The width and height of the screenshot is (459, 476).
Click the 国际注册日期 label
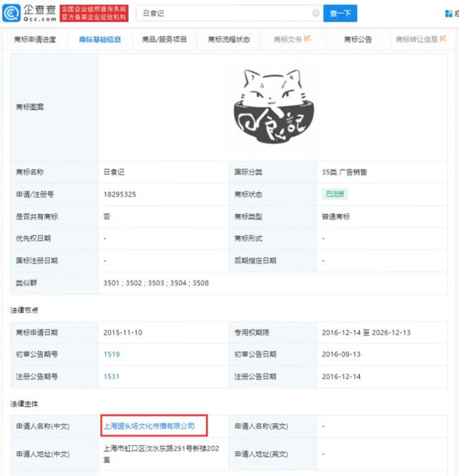[37, 261]
